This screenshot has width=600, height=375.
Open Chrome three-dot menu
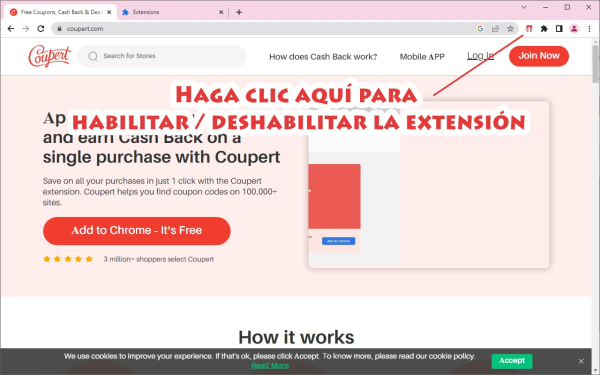[589, 29]
